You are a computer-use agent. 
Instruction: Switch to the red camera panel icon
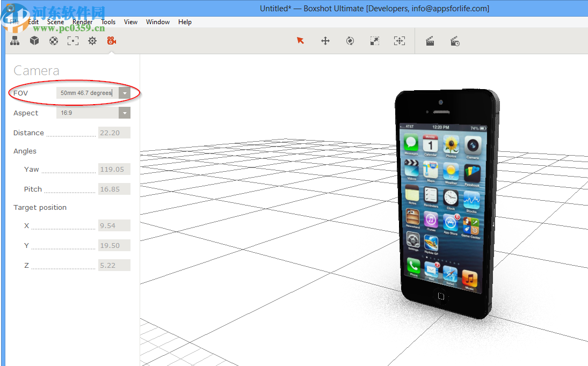[111, 41]
